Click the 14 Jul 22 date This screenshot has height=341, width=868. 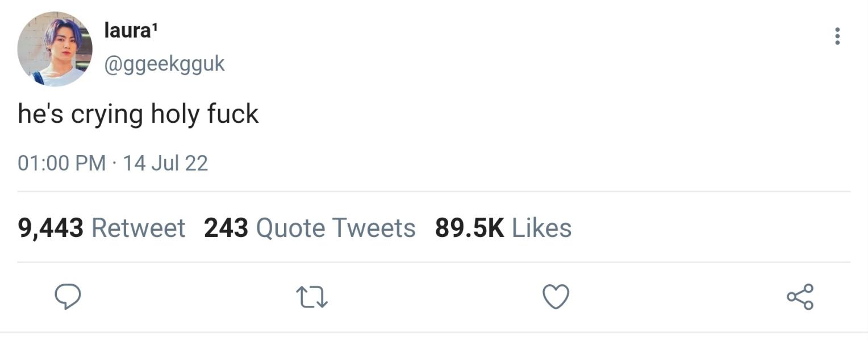(x=165, y=163)
